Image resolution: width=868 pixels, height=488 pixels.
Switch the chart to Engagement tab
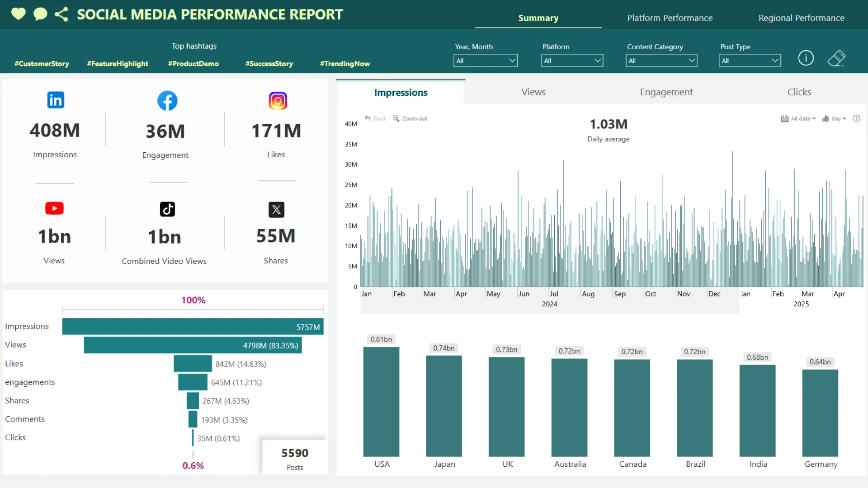coord(666,92)
